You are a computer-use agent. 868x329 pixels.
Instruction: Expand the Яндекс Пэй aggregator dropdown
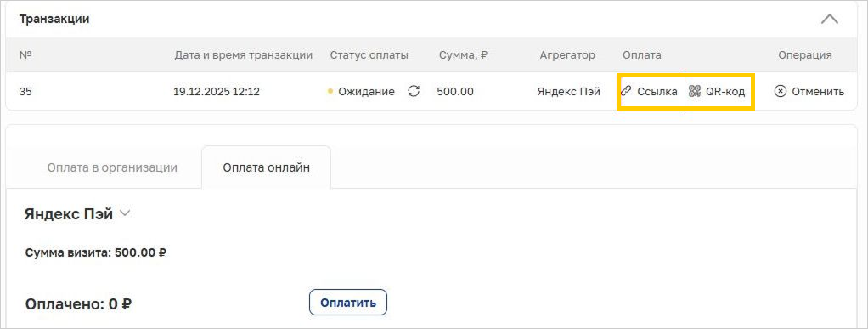coord(125,213)
